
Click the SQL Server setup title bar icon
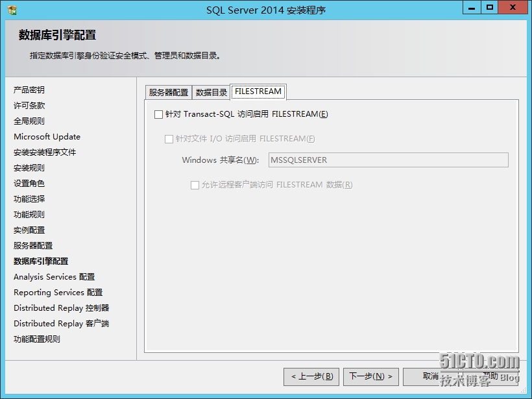pos(12,10)
